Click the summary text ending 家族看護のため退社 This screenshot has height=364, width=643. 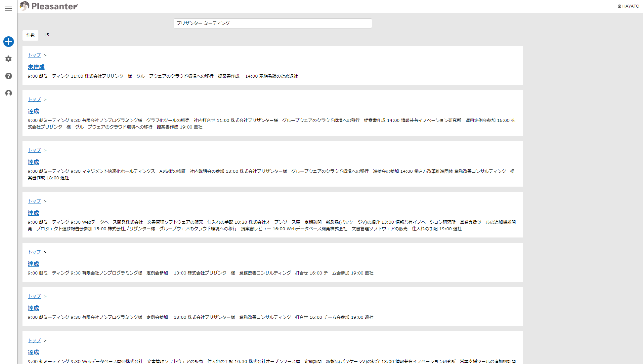point(163,76)
